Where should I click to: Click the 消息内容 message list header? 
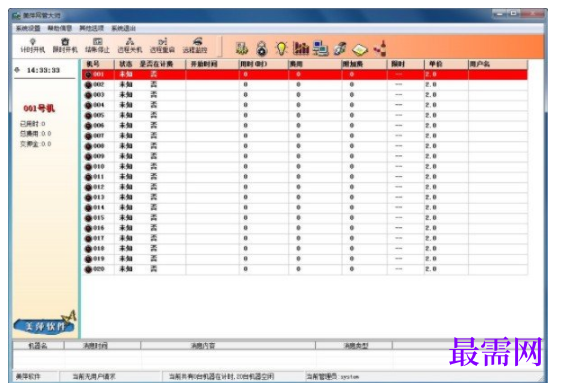click(228, 345)
